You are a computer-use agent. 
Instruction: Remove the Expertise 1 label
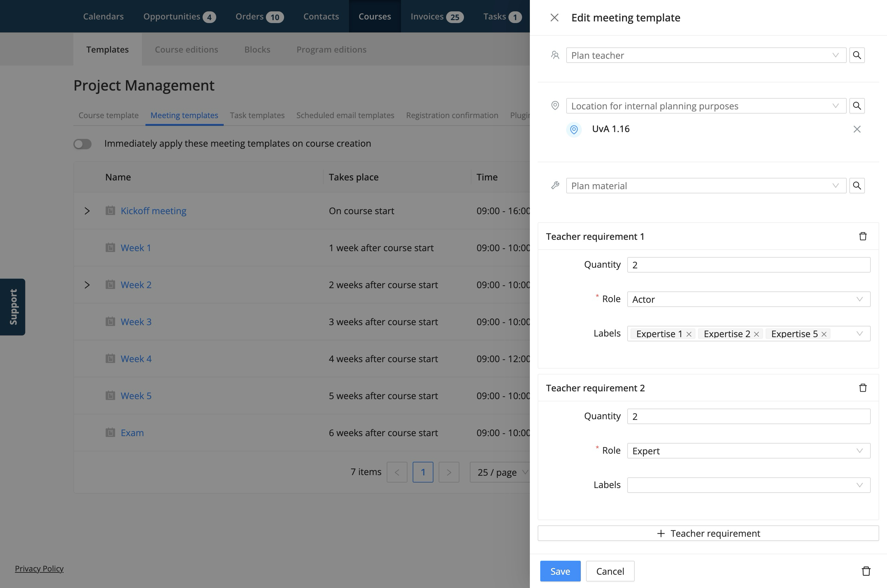tap(689, 334)
